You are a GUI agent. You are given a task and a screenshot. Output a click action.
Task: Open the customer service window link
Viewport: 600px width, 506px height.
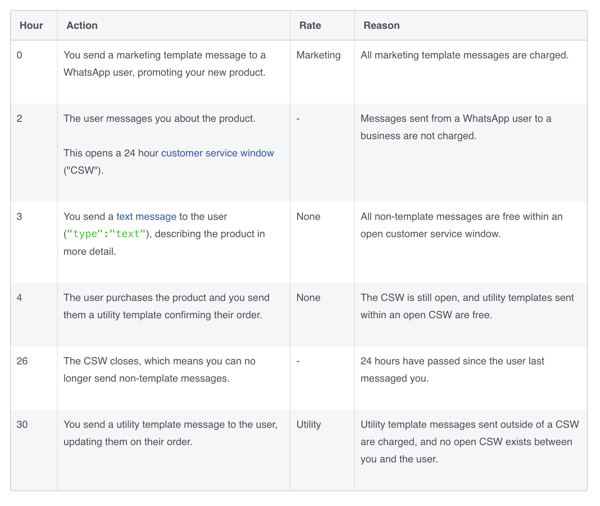[x=217, y=153]
